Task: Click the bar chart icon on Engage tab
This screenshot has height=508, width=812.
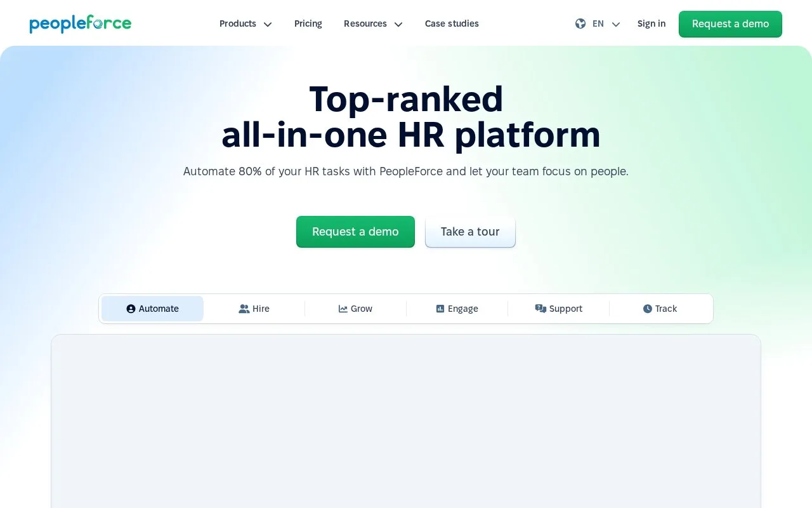Action: [440, 309]
